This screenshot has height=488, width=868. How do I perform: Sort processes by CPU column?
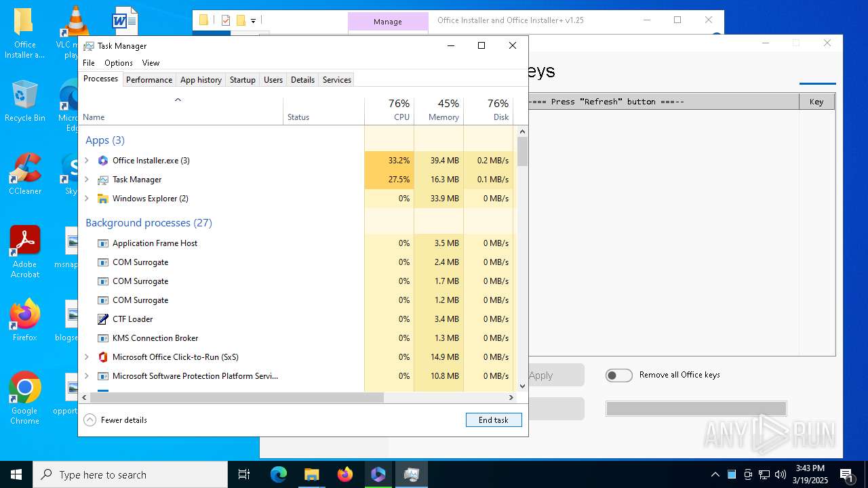[389, 110]
